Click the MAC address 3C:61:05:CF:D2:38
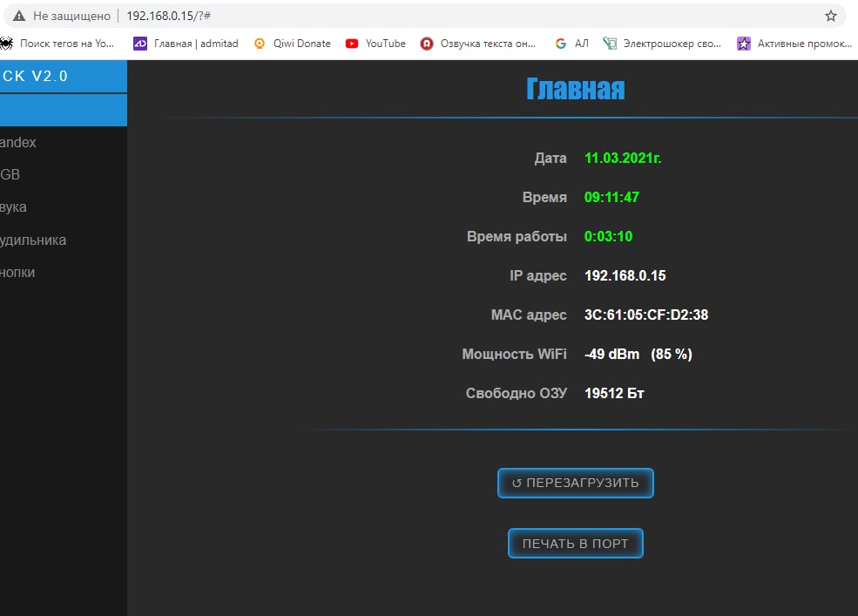The width and height of the screenshot is (858, 616). (x=646, y=315)
